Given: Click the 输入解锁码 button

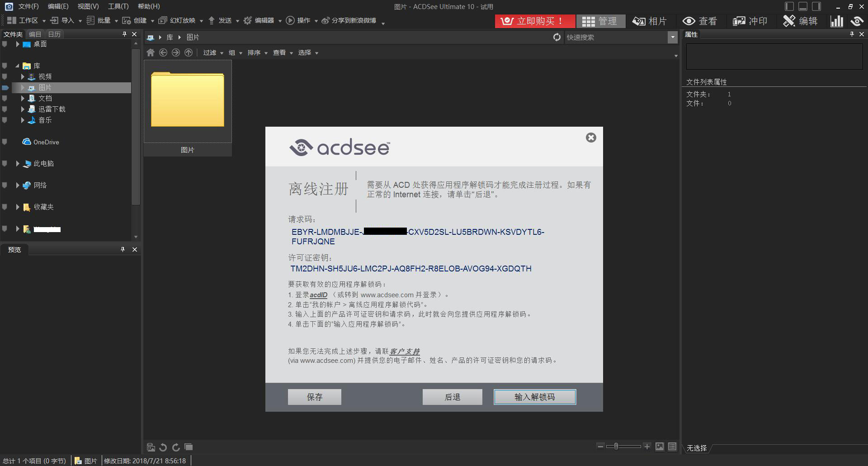Looking at the screenshot, I should [535, 397].
